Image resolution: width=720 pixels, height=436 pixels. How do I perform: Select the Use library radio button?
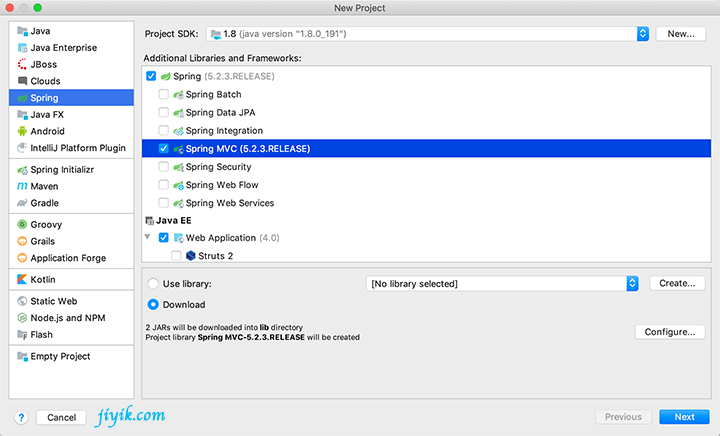[153, 284]
